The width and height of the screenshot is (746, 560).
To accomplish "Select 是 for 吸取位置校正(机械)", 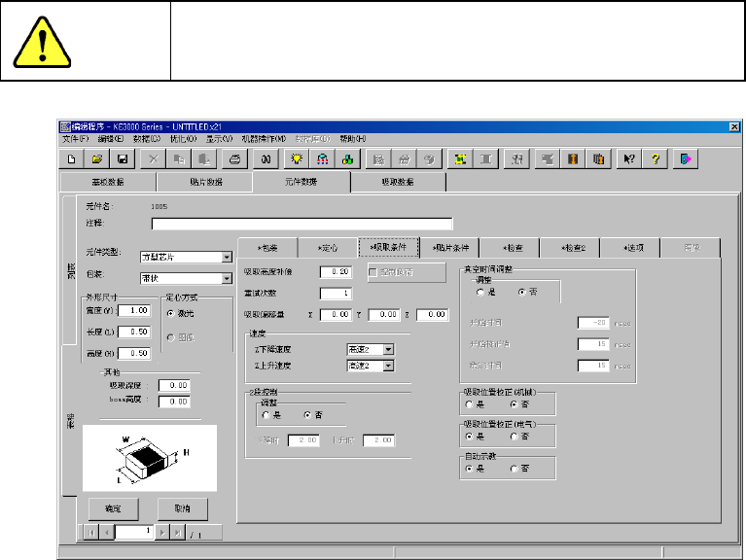I will 471,403.
